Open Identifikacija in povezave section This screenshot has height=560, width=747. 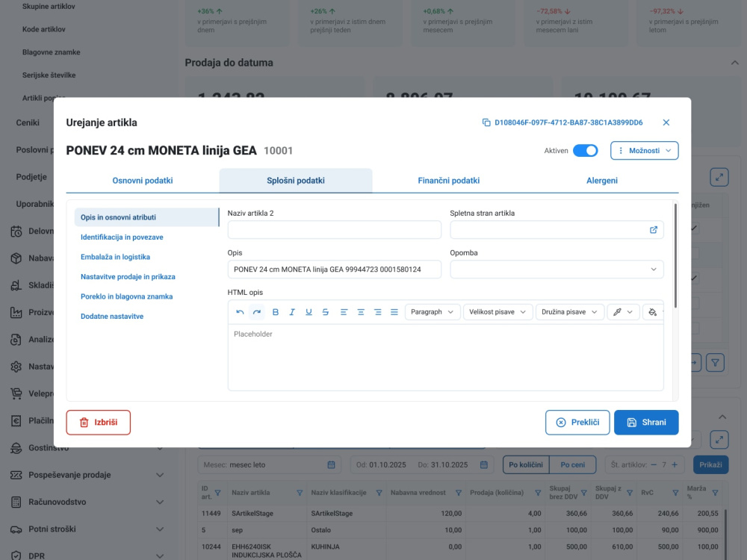coord(122,237)
